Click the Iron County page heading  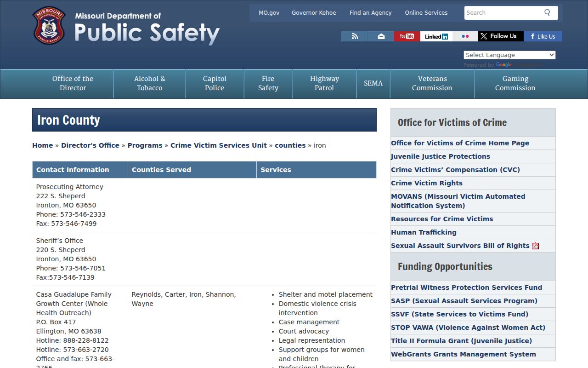(x=68, y=120)
